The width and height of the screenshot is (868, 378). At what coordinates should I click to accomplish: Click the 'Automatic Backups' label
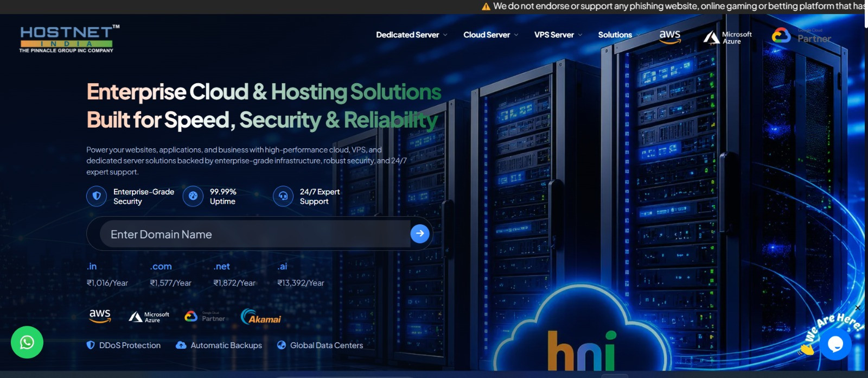click(226, 345)
